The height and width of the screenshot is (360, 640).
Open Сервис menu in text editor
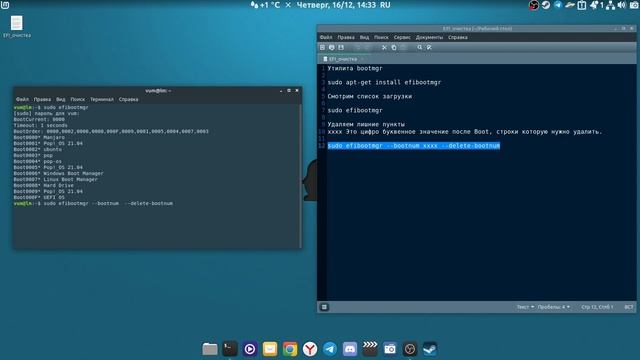[402, 37]
